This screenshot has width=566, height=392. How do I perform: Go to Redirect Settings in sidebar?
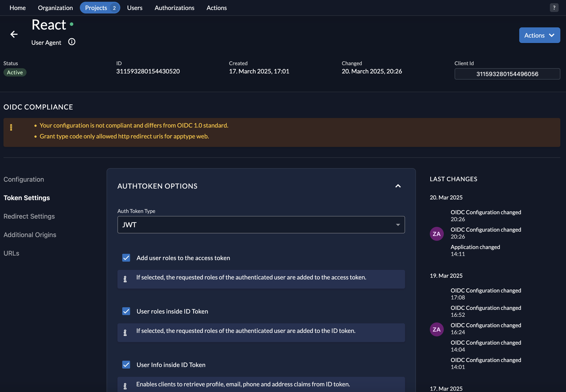click(29, 216)
